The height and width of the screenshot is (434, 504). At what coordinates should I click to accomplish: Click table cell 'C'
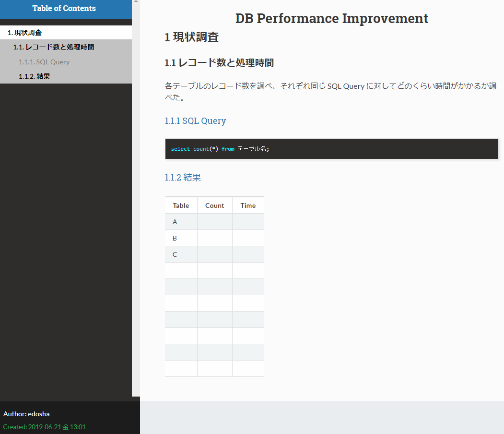pyautogui.click(x=181, y=254)
